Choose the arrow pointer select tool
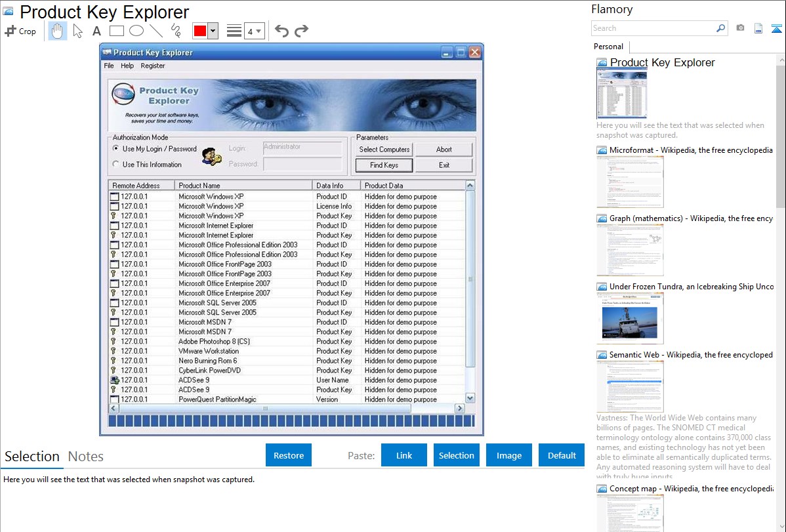 [78, 31]
